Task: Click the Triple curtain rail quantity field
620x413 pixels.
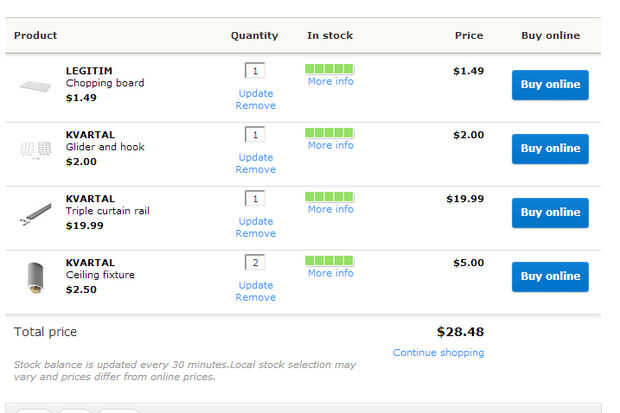Action: click(255, 199)
